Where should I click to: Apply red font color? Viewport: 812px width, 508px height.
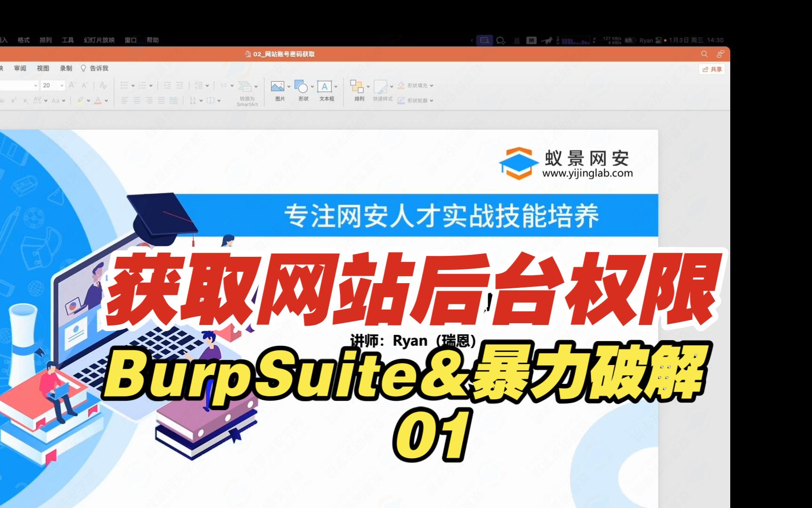click(98, 100)
